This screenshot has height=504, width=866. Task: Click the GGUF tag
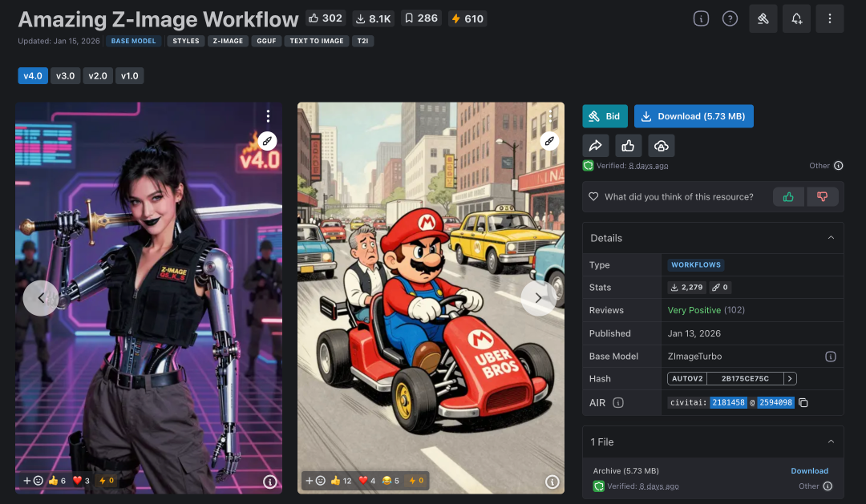[x=266, y=41]
